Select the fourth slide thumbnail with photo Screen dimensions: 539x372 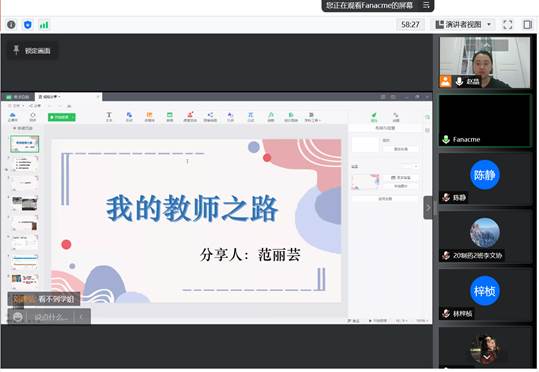click(25, 204)
